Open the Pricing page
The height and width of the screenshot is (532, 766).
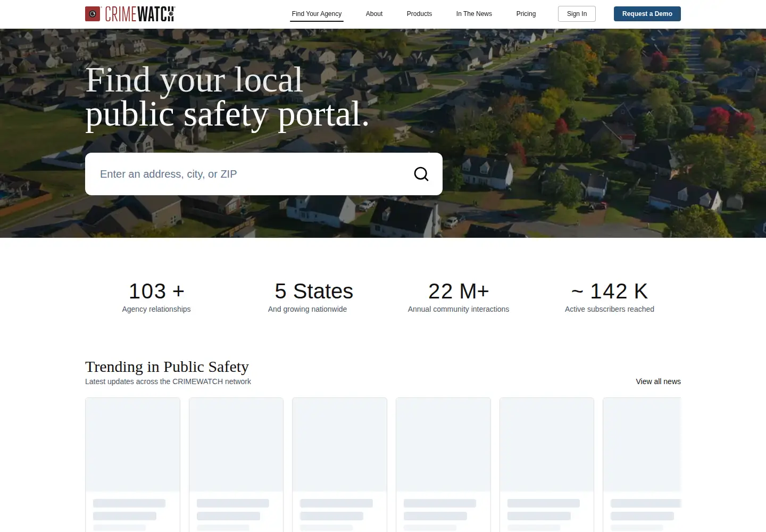tap(526, 14)
